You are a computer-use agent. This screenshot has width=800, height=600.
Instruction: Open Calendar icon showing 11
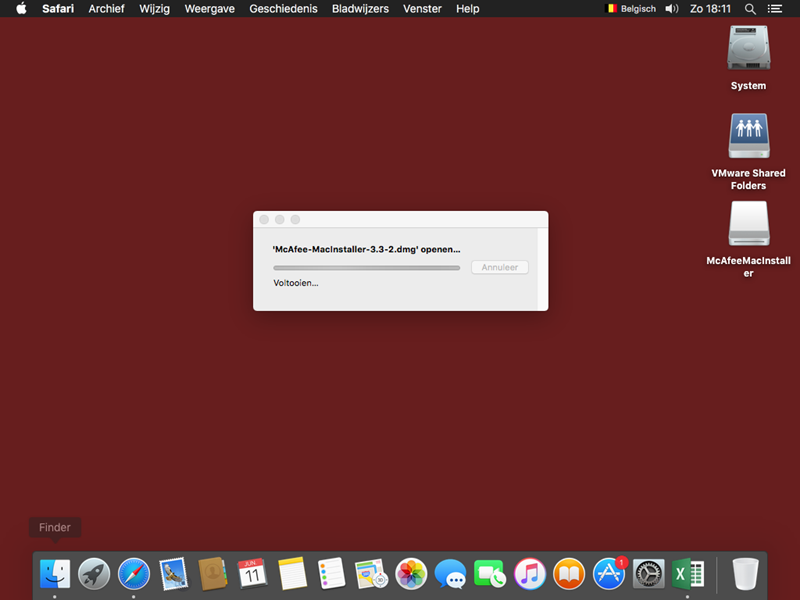point(252,573)
